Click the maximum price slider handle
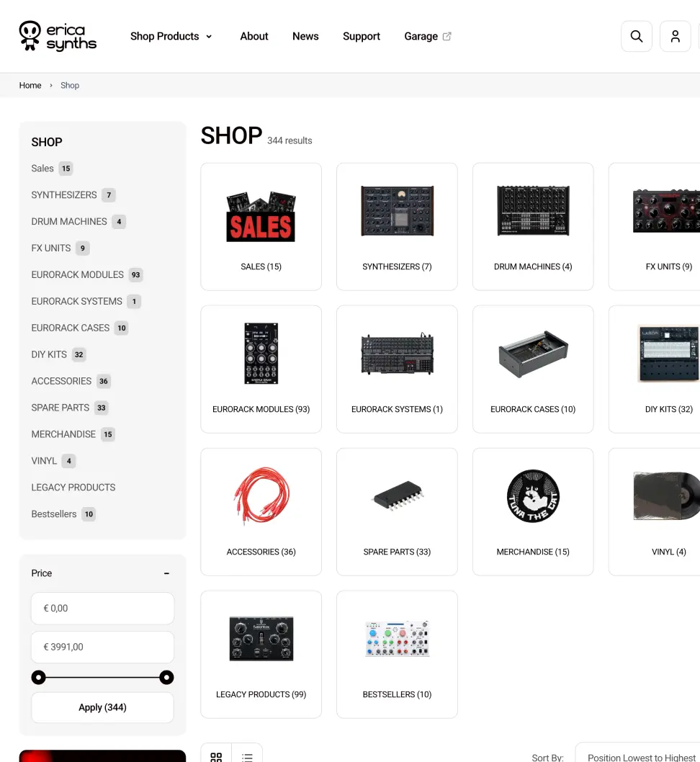Screen dimensions: 700x762 (166, 678)
